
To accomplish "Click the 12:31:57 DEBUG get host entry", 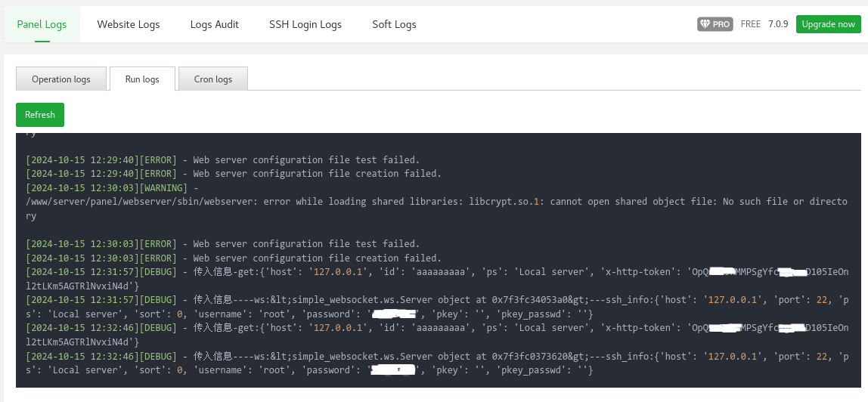I will click(437, 279).
